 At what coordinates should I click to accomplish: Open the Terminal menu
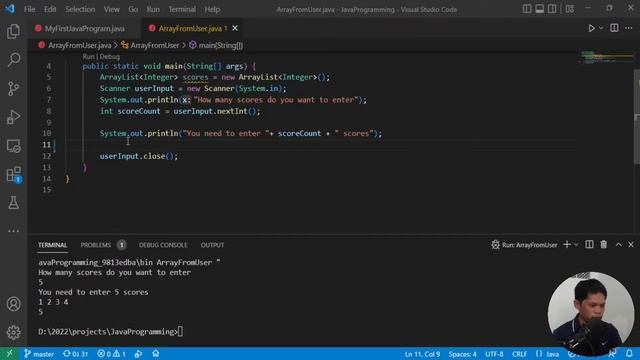182,9
